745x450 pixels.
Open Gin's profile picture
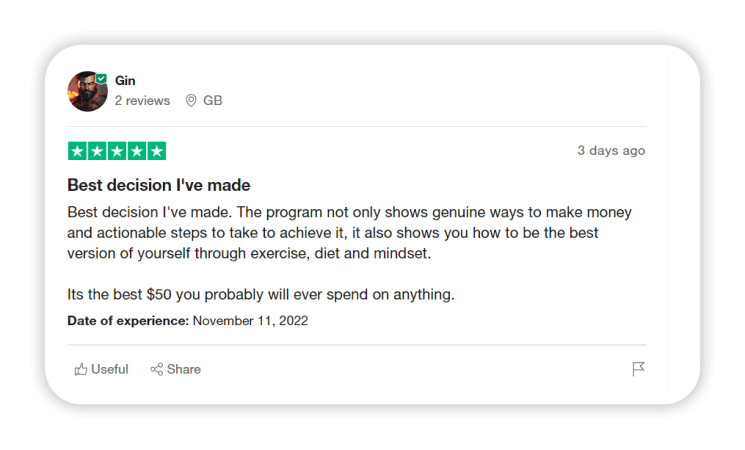point(87,91)
